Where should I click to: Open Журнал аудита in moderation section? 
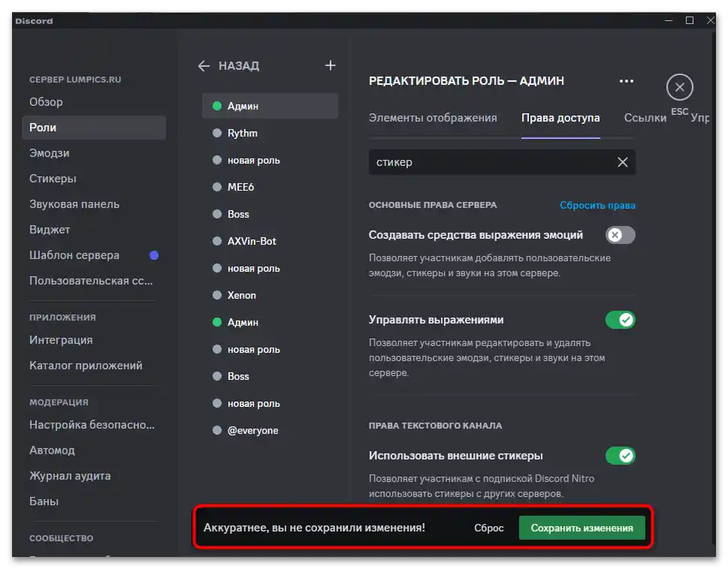(x=70, y=476)
